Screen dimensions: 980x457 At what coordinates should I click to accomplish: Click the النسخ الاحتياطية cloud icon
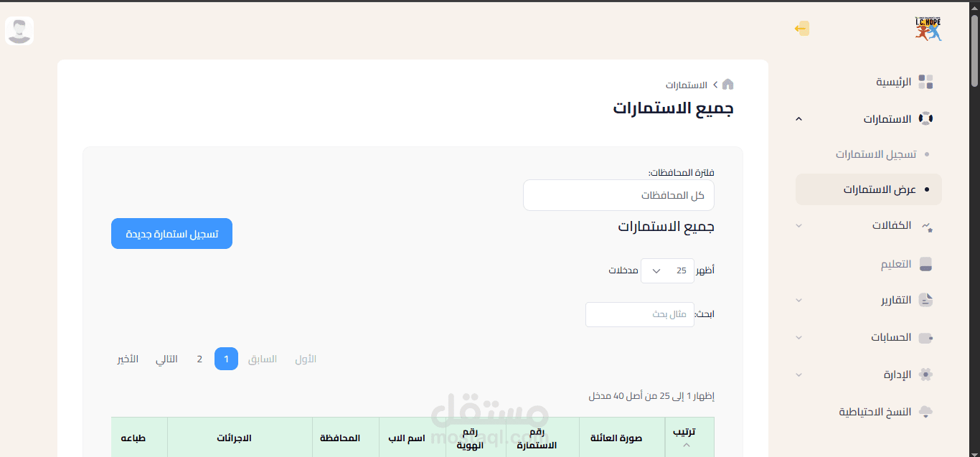click(925, 412)
